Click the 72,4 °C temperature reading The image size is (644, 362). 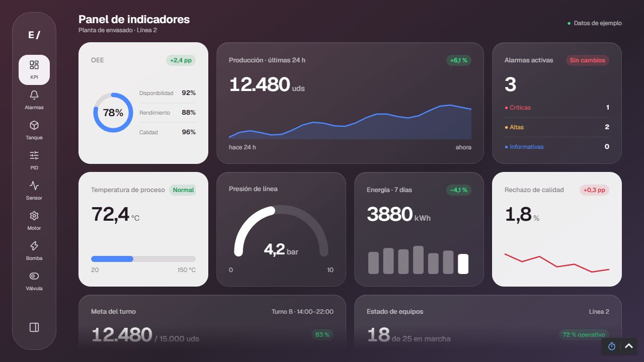pyautogui.click(x=115, y=214)
